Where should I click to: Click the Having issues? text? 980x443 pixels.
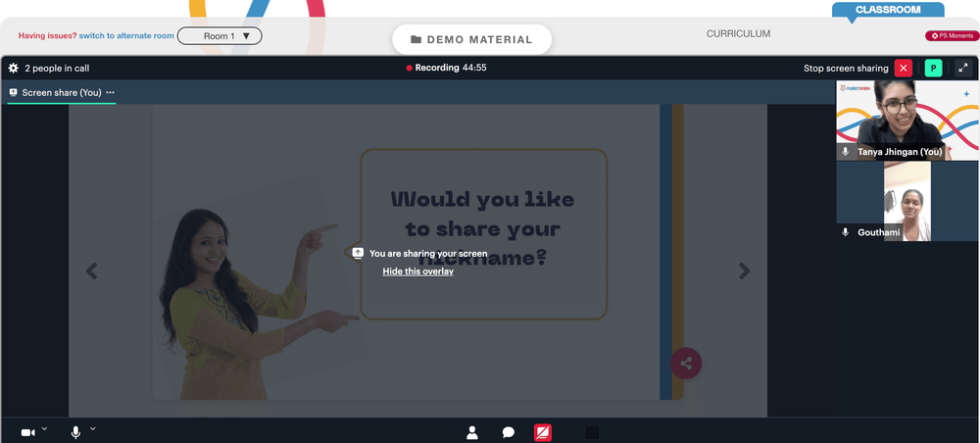click(47, 35)
